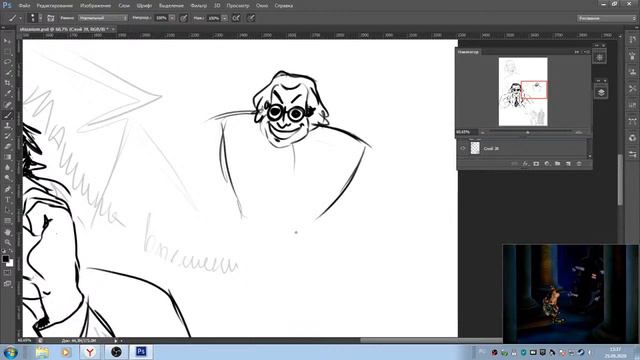This screenshot has height=360, width=640.
Task: Change screen mode button
Action: (7, 283)
